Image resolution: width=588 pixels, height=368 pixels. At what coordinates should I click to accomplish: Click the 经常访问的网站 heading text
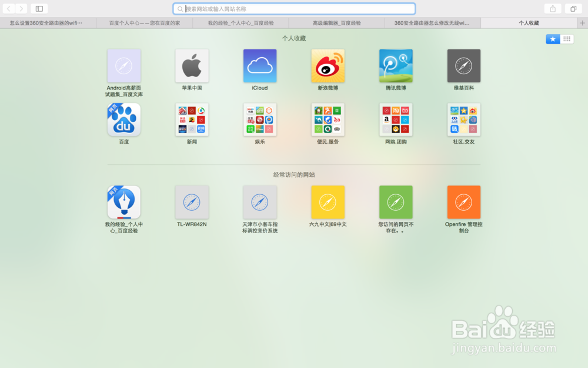pos(294,175)
